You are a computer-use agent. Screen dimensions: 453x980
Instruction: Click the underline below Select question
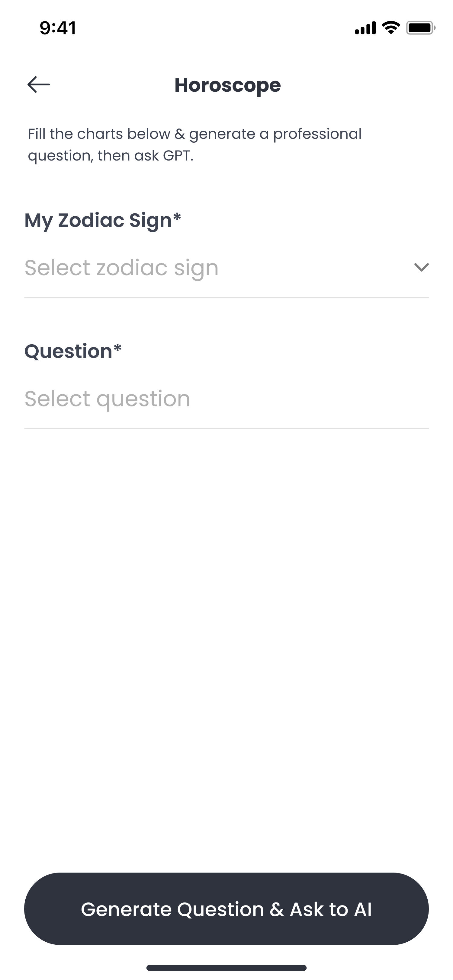pyautogui.click(x=226, y=428)
